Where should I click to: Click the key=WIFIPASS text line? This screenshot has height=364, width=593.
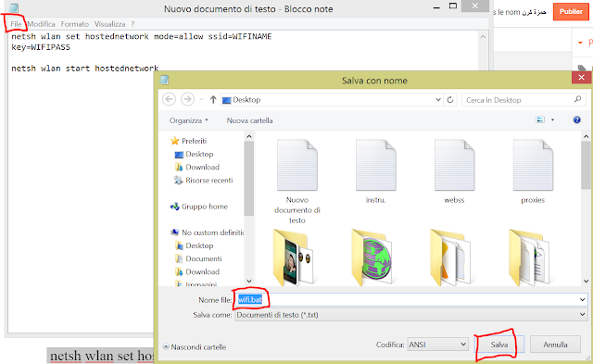click(41, 47)
